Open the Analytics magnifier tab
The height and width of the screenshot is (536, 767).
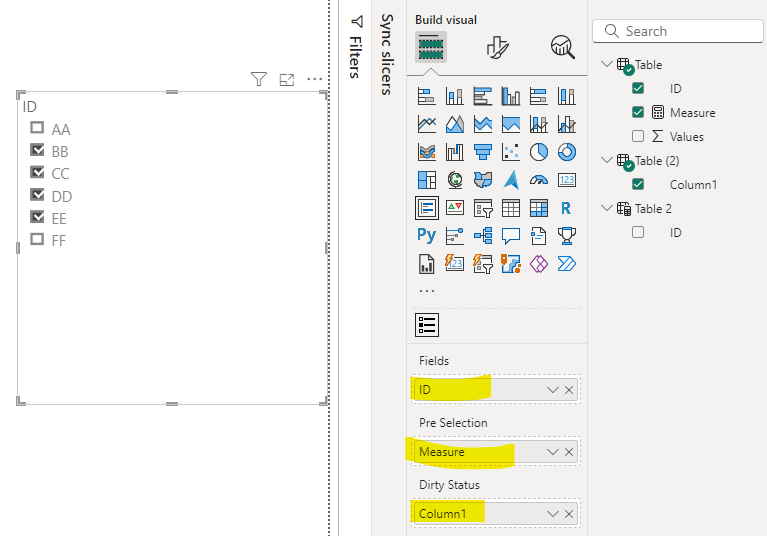pyautogui.click(x=563, y=47)
